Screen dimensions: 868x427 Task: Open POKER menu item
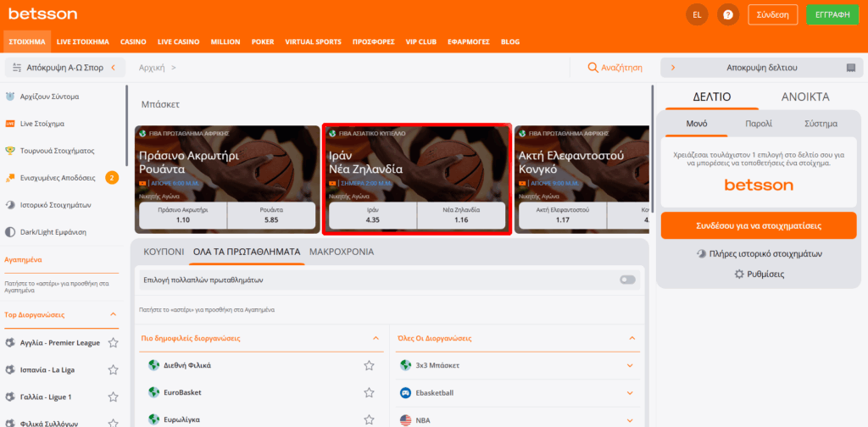pyautogui.click(x=263, y=42)
